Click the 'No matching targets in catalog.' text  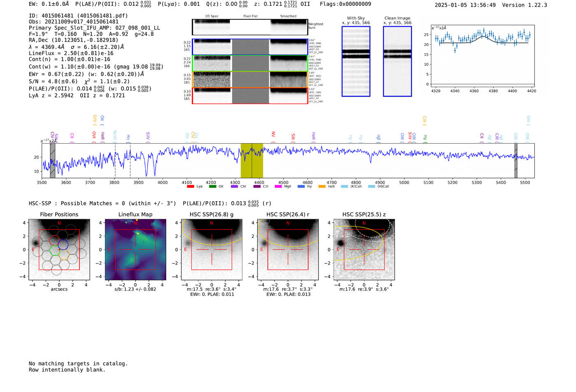[x=78, y=364]
